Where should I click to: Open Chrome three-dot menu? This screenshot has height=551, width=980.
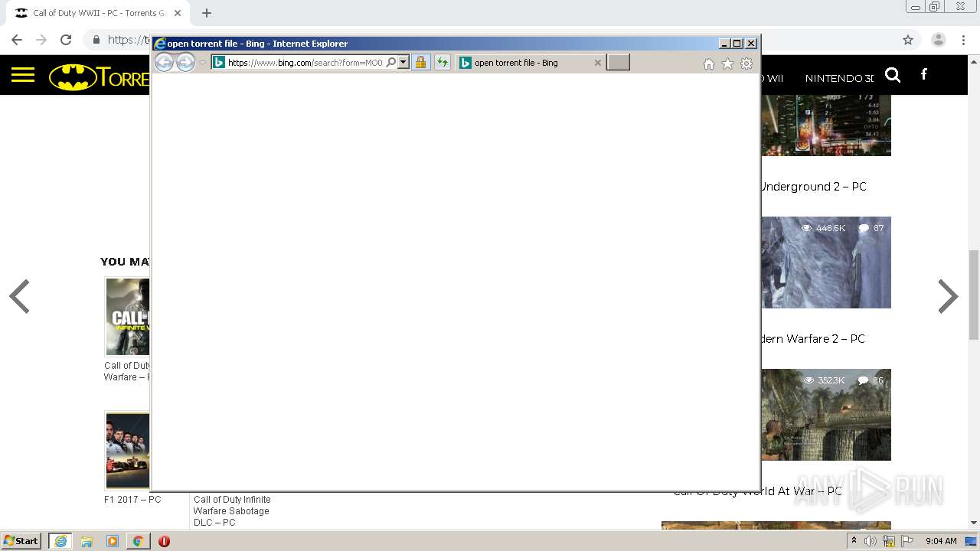963,40
